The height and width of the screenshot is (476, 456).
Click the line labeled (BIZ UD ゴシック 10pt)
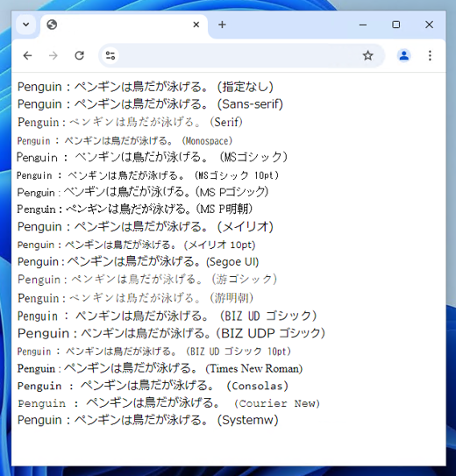[x=154, y=352]
